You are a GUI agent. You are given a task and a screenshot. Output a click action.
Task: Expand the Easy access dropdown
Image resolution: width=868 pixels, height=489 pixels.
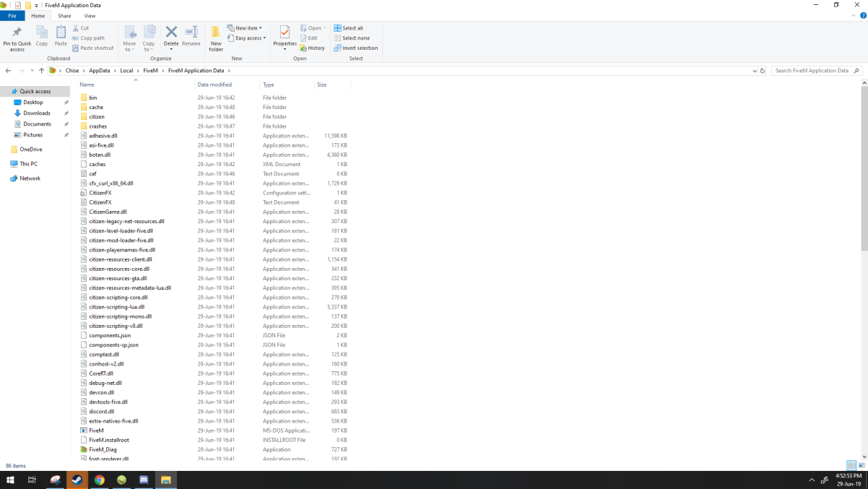coord(247,38)
